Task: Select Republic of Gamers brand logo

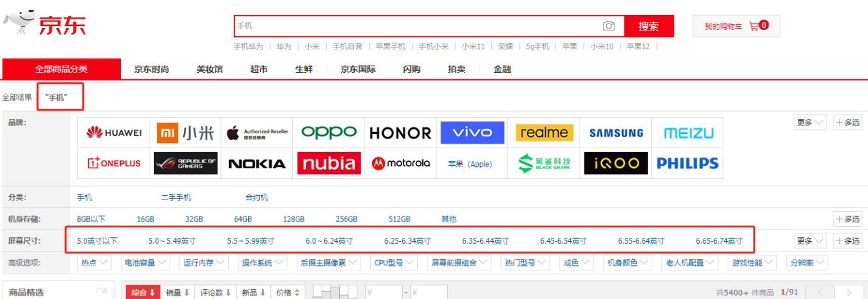Action: point(185,163)
